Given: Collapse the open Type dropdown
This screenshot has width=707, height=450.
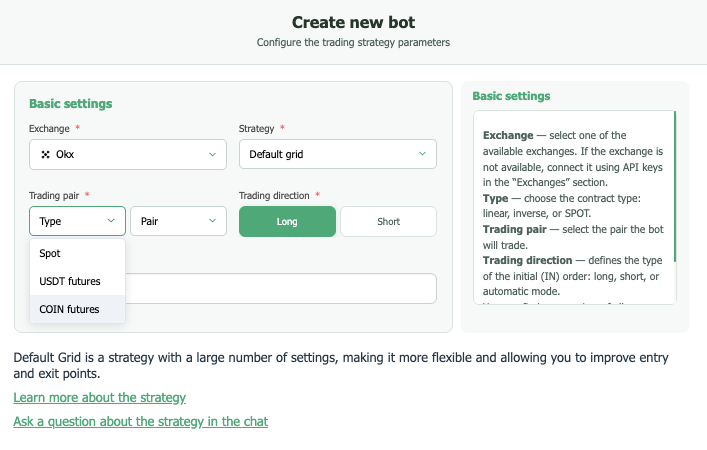Looking at the screenshot, I should 77,221.
